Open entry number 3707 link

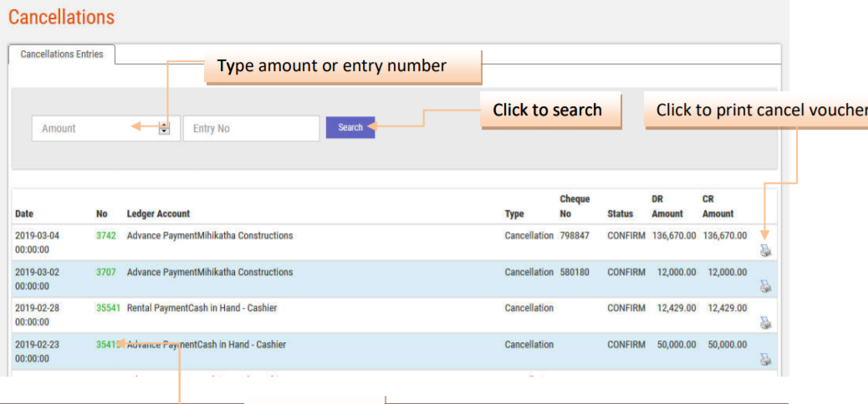(105, 273)
